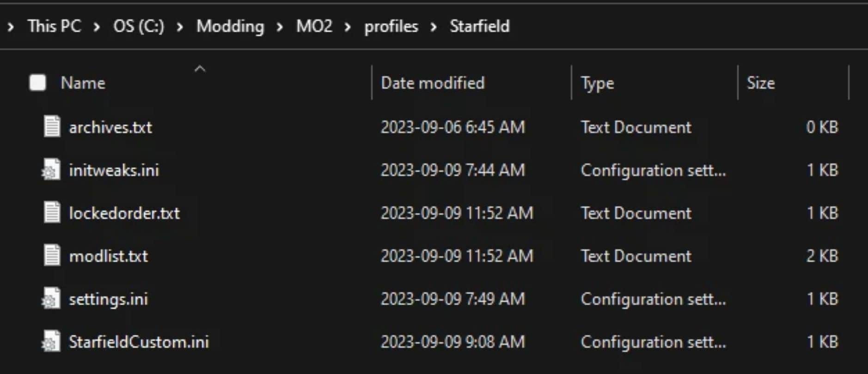
Task: Click the initweaks.ini configuration file icon
Action: click(x=51, y=170)
